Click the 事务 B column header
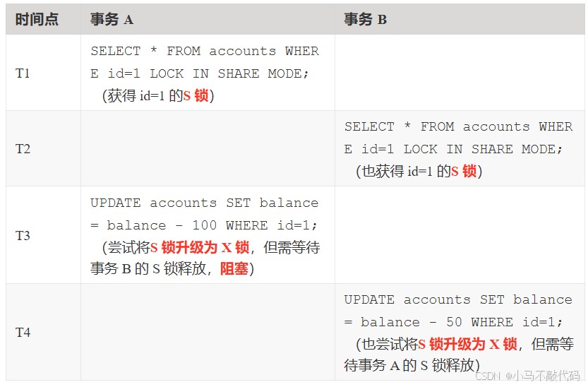 [x=365, y=20]
